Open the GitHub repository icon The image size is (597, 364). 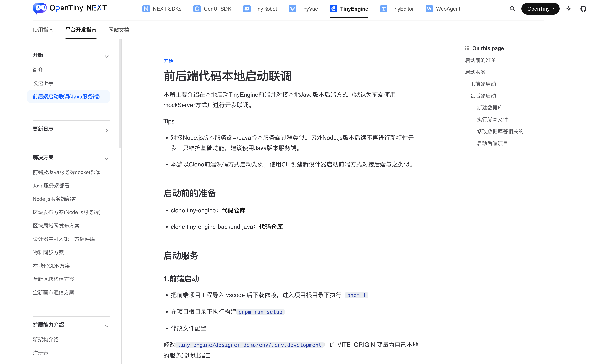(584, 9)
